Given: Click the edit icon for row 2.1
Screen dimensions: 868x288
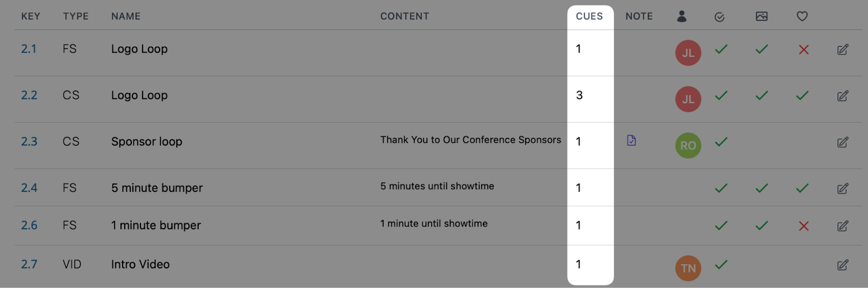Looking at the screenshot, I should [x=843, y=49].
